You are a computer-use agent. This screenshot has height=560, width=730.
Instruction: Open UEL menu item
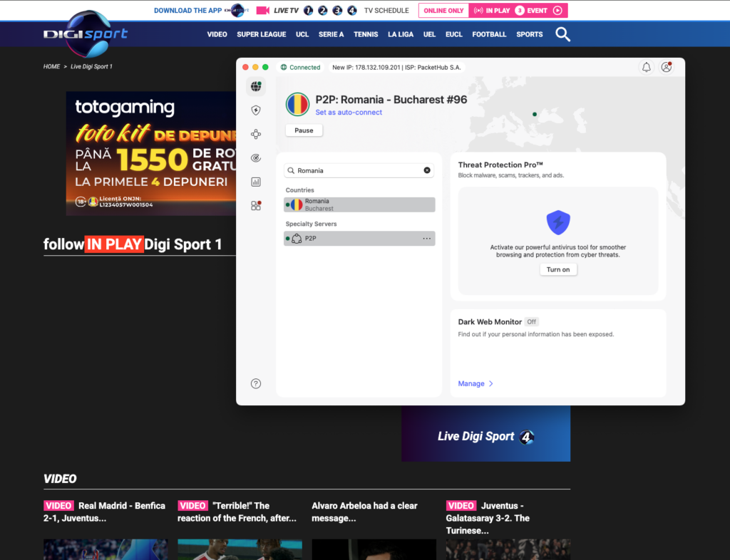429,34
